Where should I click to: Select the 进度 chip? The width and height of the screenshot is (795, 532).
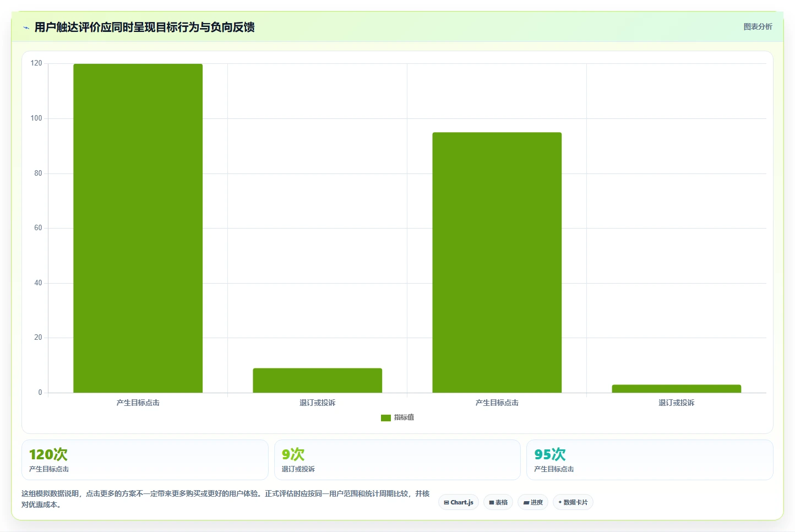pos(533,502)
